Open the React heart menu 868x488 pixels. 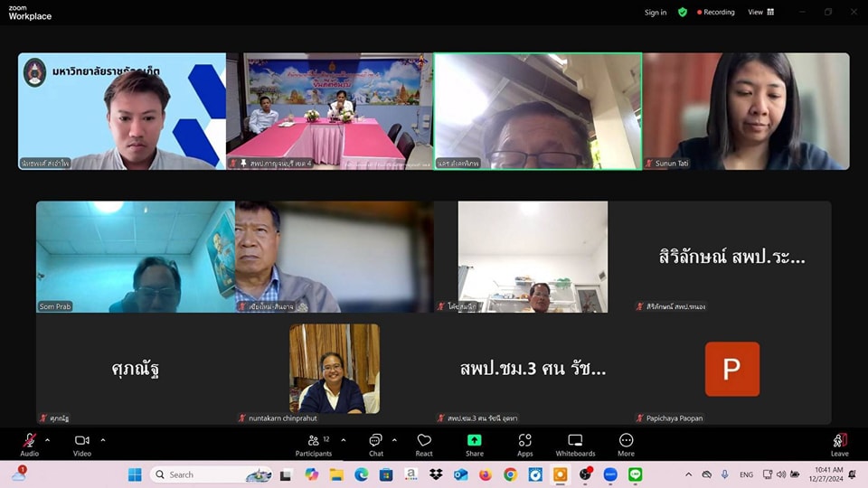coord(424,445)
